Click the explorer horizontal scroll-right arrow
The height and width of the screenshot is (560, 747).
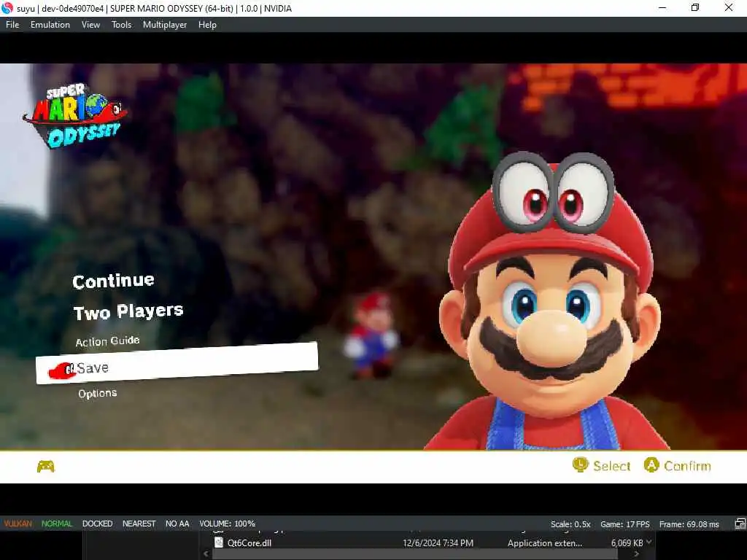click(636, 554)
